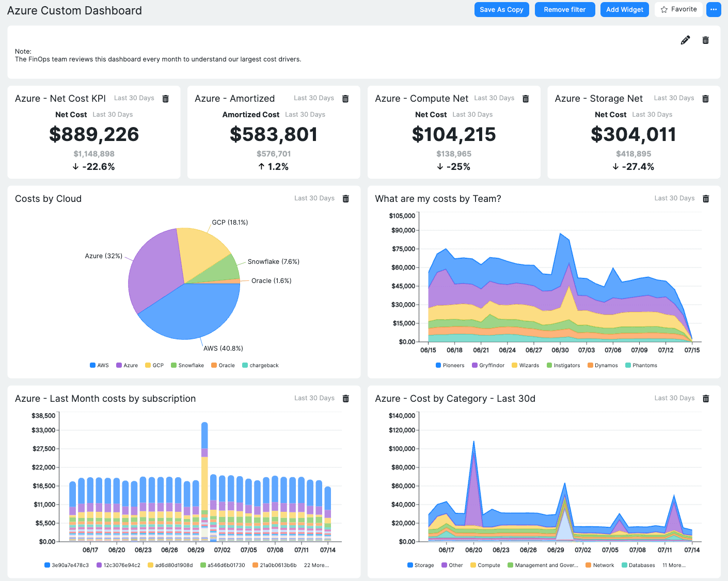Screen dimensions: 728x581
Task: Open the ellipsis menu in the top right
Action: [714, 9]
